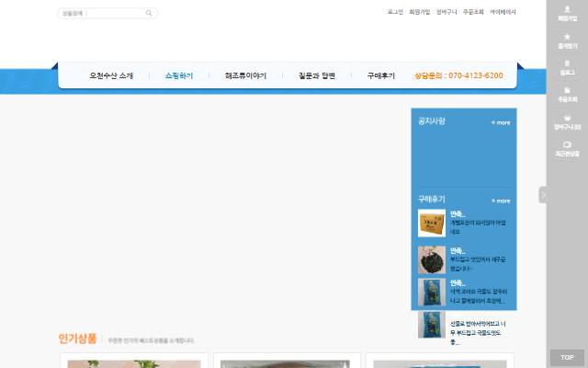Click the 상담문의 070-4123-6200 phone text
Viewport: 588px width, 368px height.
458,75
